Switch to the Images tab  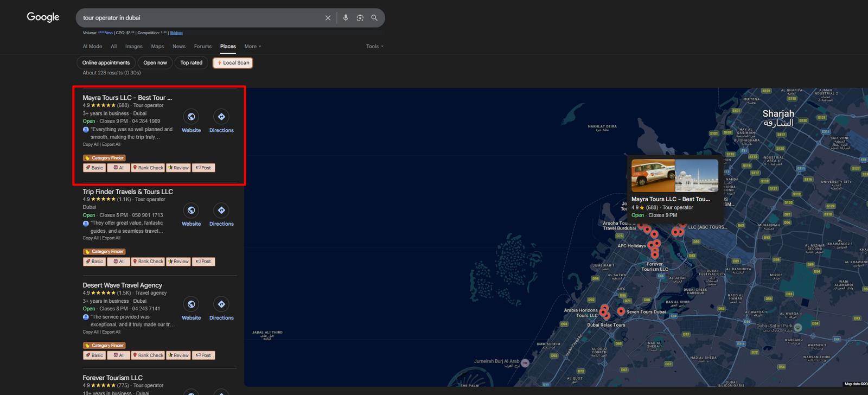(x=133, y=47)
